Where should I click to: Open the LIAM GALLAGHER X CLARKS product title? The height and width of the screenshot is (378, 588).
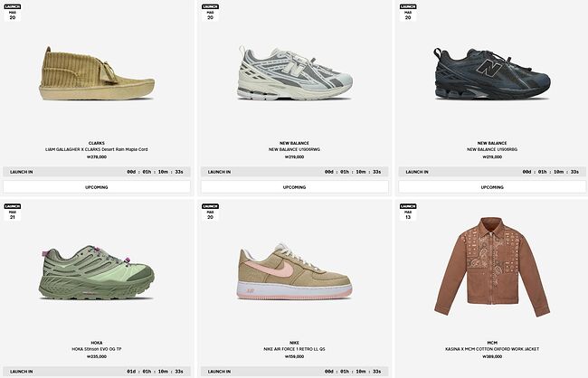97,149
